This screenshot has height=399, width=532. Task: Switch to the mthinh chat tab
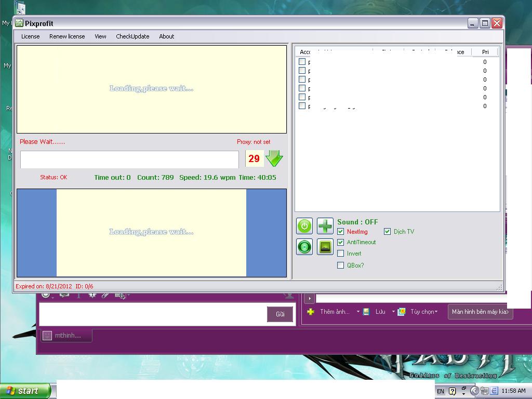[x=66, y=336]
